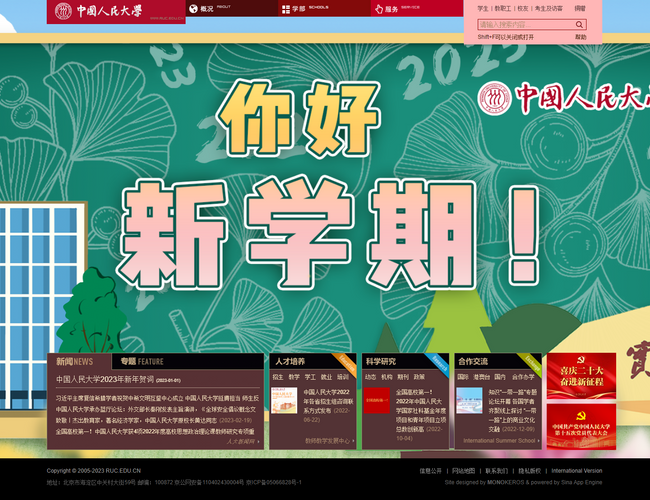Click the 信息公开 footer link
This screenshot has width=650, height=500.
(x=431, y=471)
